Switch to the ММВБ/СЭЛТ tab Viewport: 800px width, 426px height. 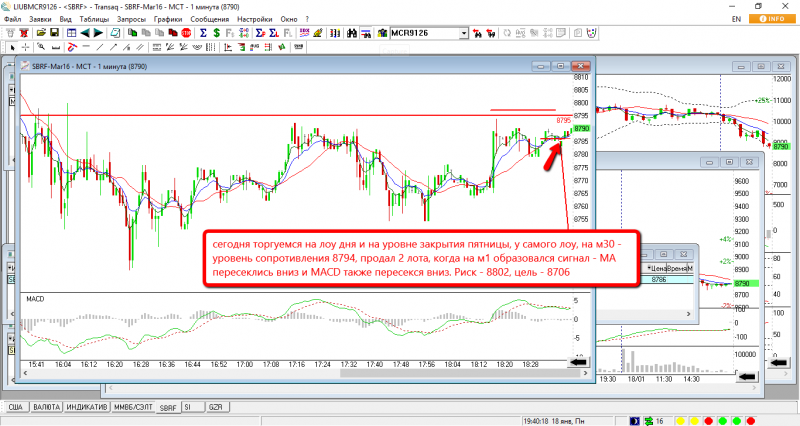coord(133,407)
